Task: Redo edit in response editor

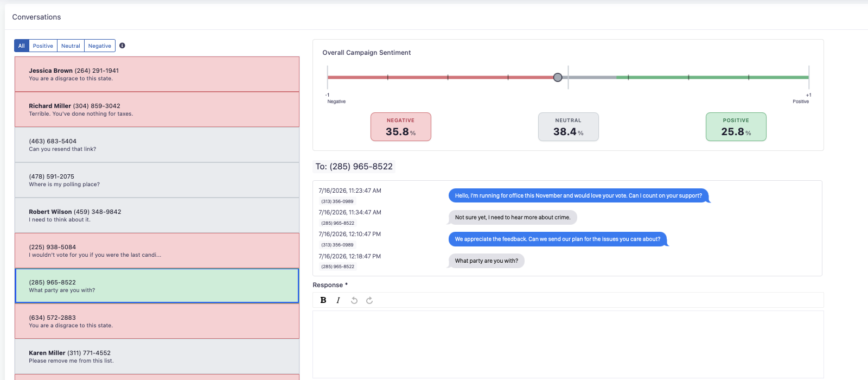Action: (x=369, y=300)
